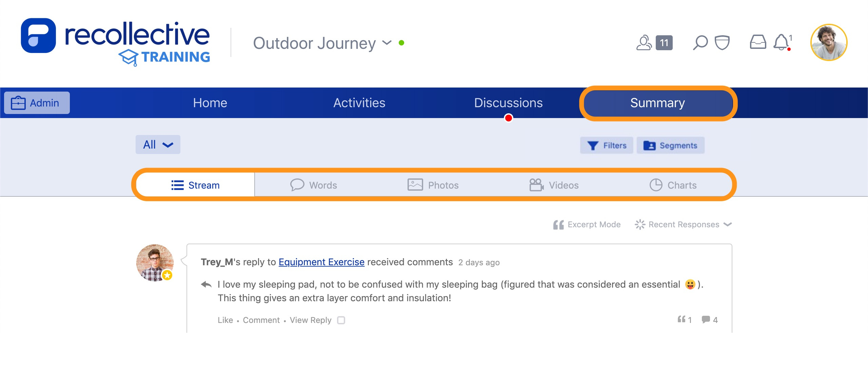This screenshot has width=868, height=365.
Task: Check the box next to View Reply
Action: 342,320
